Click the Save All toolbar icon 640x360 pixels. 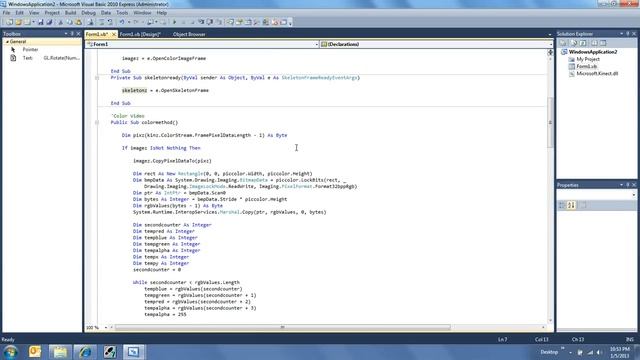point(49,22)
